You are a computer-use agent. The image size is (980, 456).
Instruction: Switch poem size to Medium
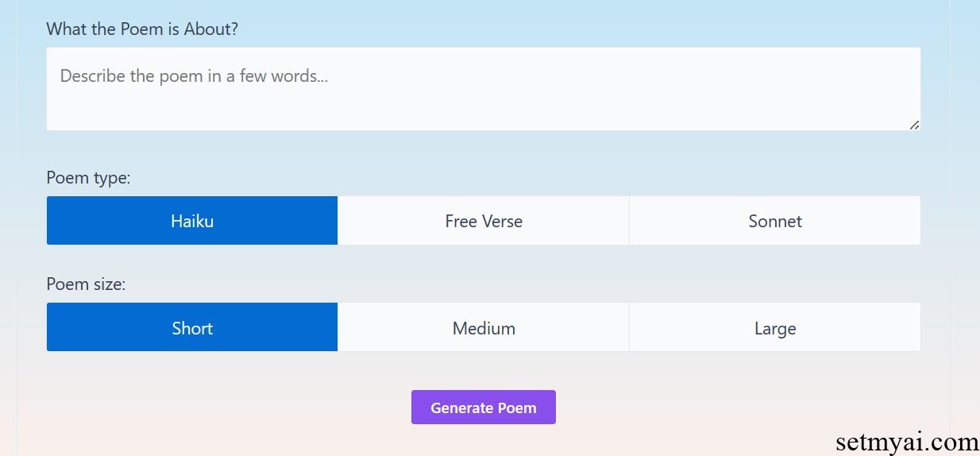coord(484,327)
